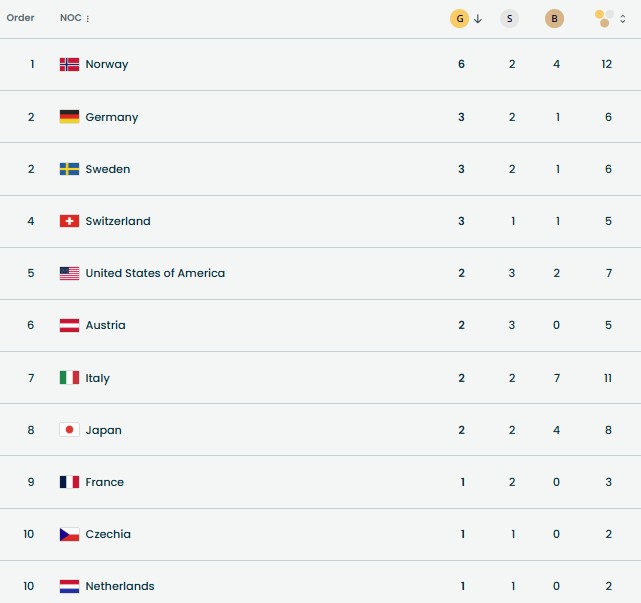Image resolution: width=641 pixels, height=603 pixels.
Task: Select Austria's name in the table
Action: [105, 325]
